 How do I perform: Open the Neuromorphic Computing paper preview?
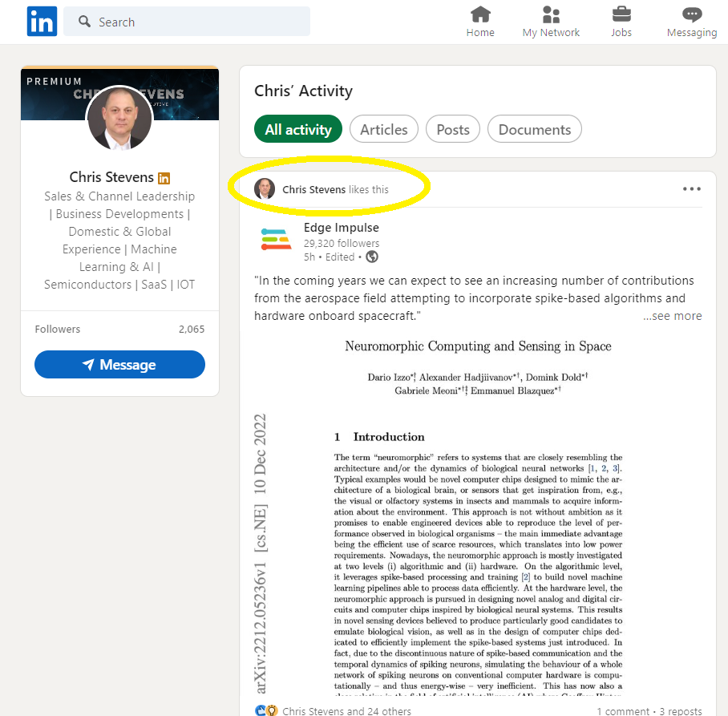pos(478,516)
